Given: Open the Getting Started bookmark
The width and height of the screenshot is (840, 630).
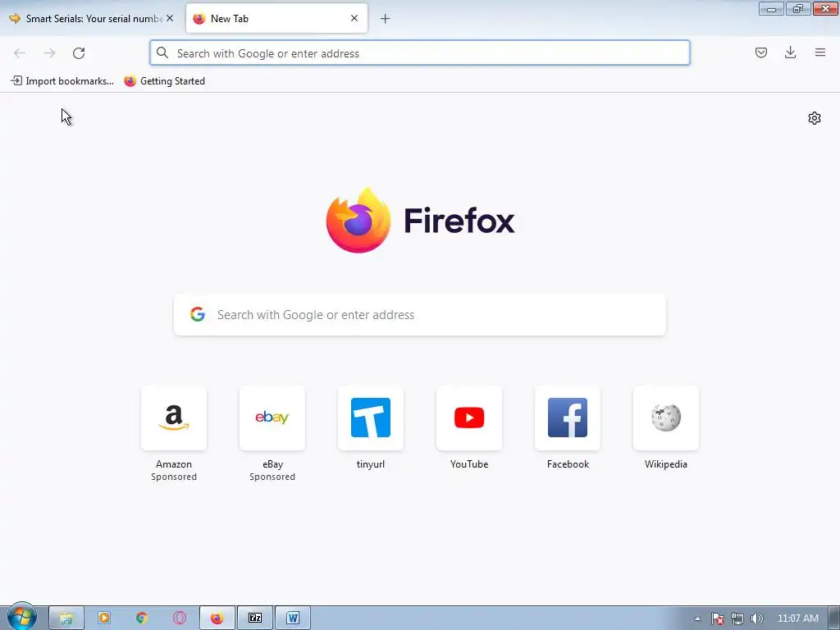Looking at the screenshot, I should pos(164,81).
